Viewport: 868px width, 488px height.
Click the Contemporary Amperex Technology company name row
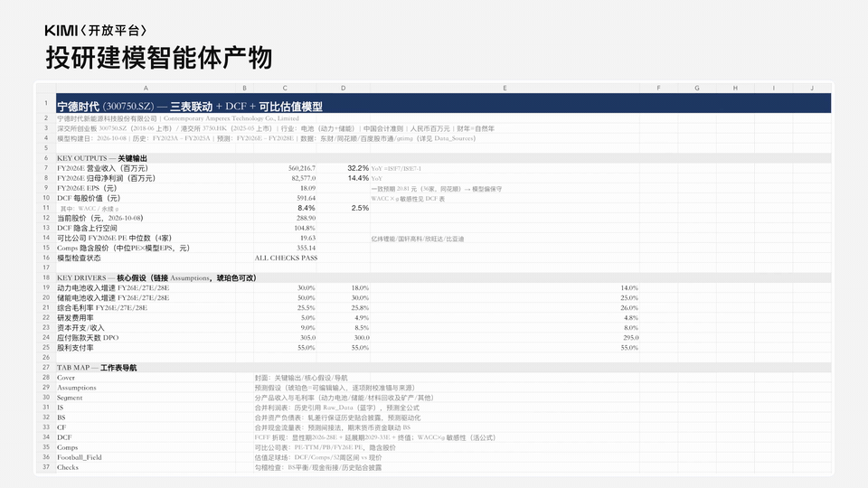click(178, 118)
